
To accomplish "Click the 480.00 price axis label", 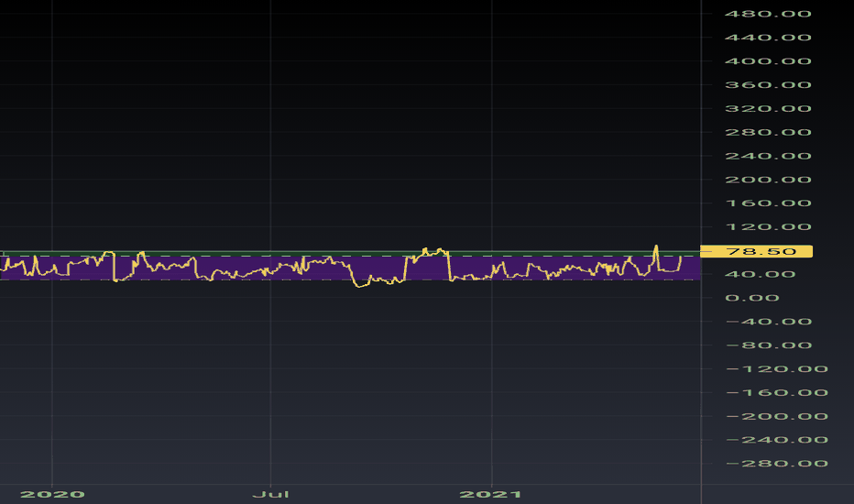I will coord(768,14).
